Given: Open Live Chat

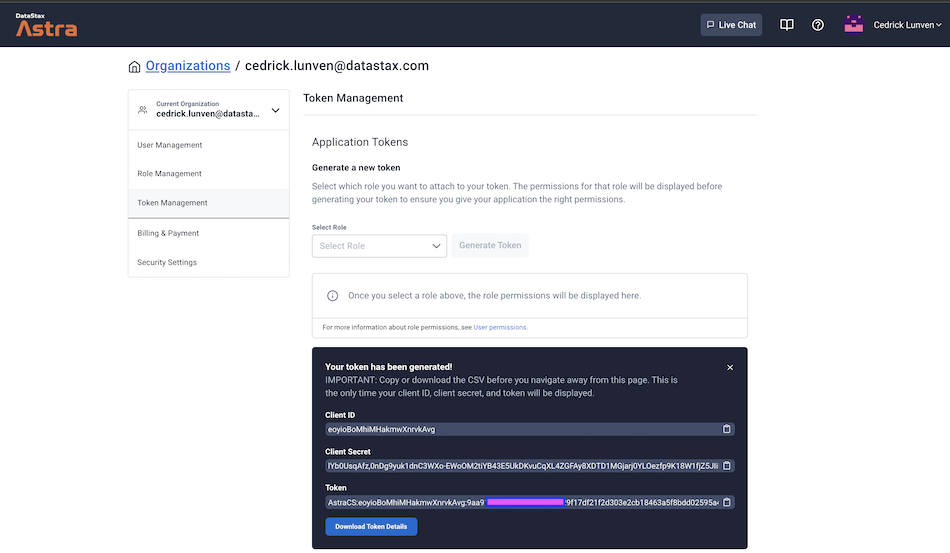Looking at the screenshot, I should (731, 25).
